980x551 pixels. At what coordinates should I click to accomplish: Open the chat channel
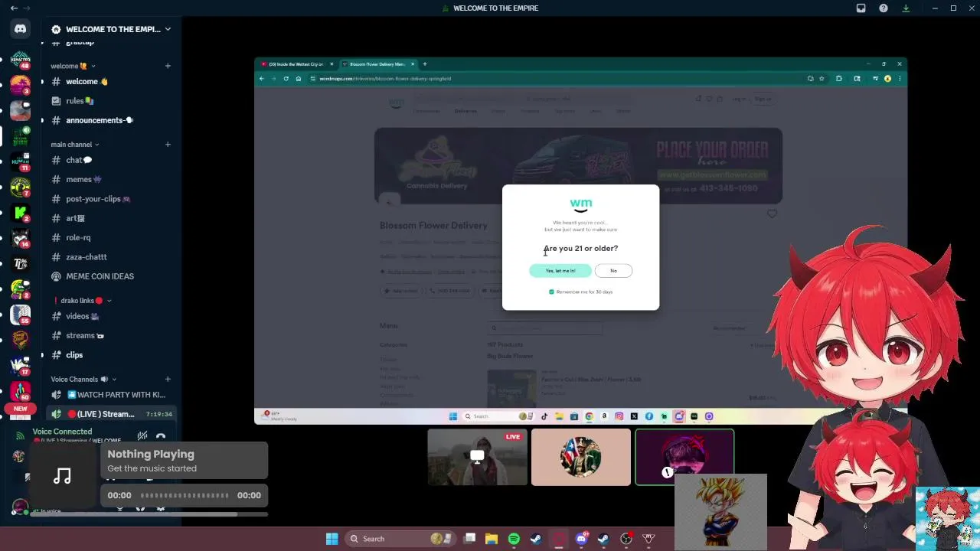point(111,160)
